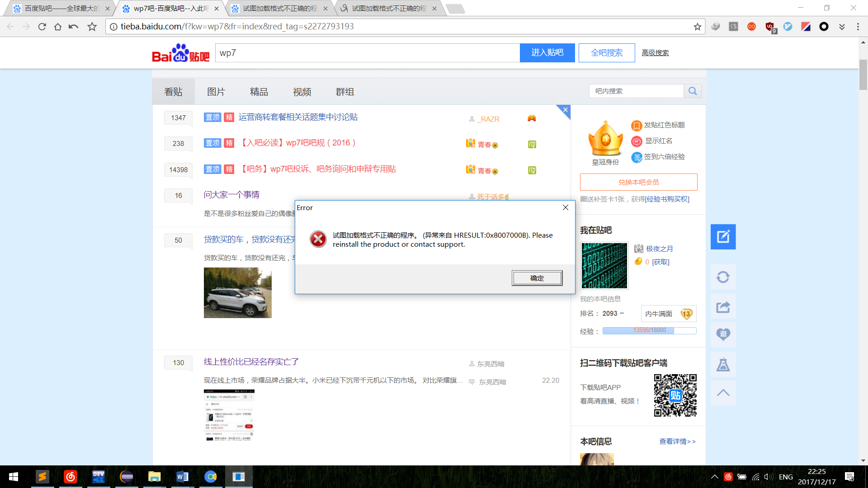This screenshot has height=488, width=868.
Task: Switch to the 精品 tab
Action: [x=259, y=92]
